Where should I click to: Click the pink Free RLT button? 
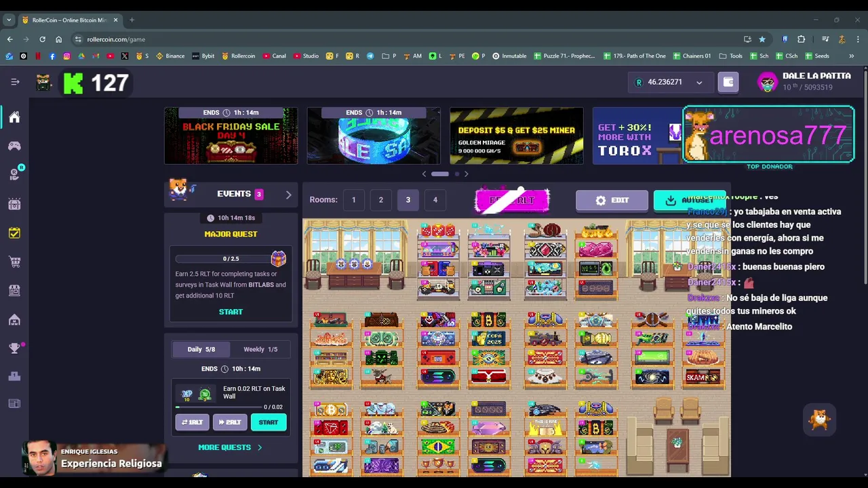point(512,201)
